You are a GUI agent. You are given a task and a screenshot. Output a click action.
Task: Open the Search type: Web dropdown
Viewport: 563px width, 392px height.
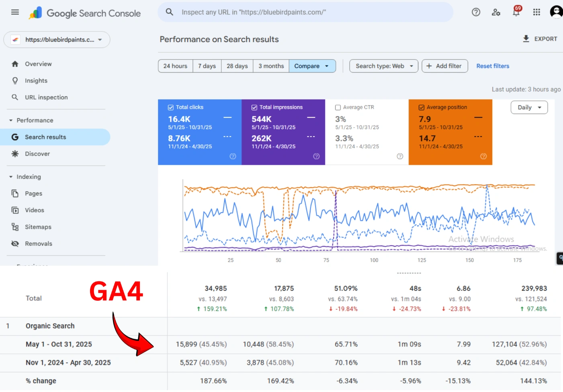pyautogui.click(x=384, y=66)
